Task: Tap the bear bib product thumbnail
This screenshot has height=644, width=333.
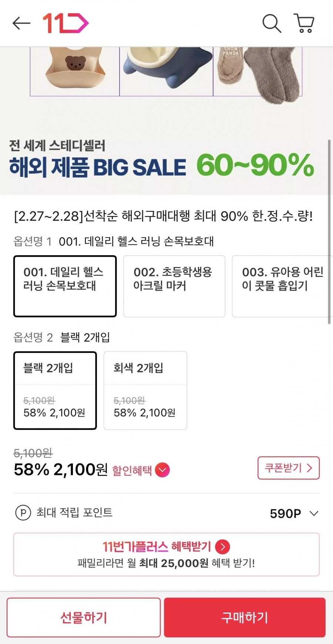Action: tap(75, 70)
